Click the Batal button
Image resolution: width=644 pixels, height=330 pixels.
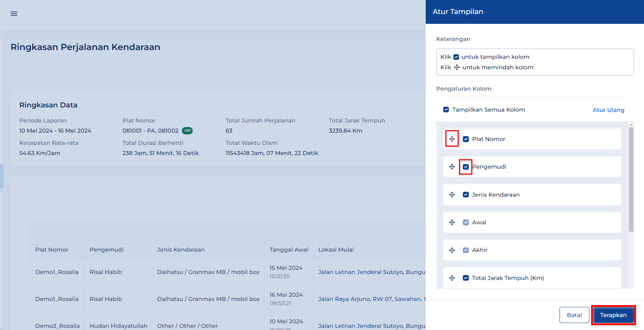(574, 315)
